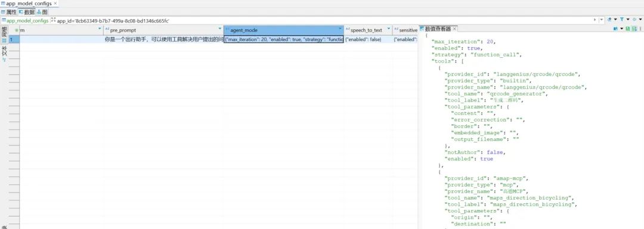Select the agent_mode cell containing max_iteration JSON

[x=283, y=39]
